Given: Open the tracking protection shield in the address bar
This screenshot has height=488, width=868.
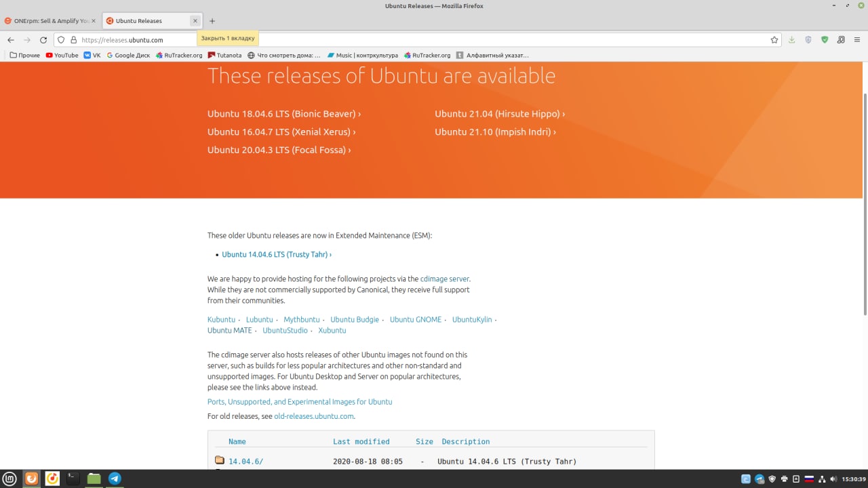Looking at the screenshot, I should 61,40.
